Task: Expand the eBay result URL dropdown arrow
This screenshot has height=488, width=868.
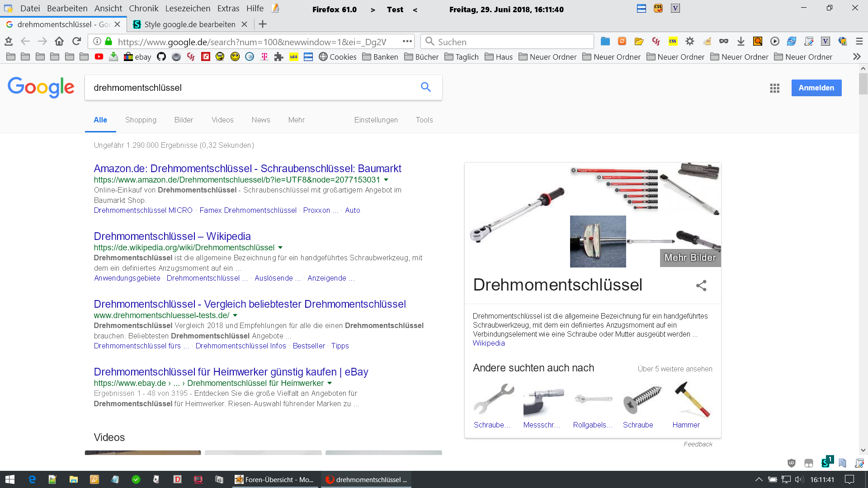Action: [330, 383]
